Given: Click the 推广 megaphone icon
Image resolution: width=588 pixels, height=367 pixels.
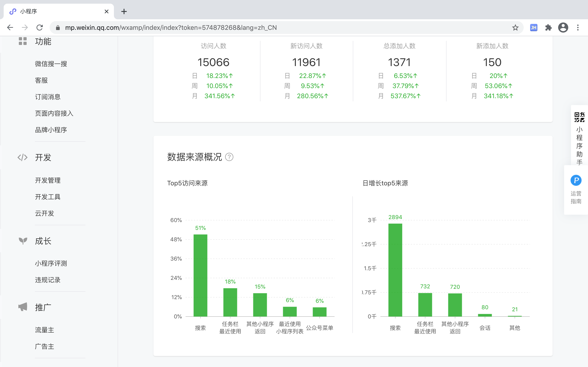Looking at the screenshot, I should click(x=23, y=307).
